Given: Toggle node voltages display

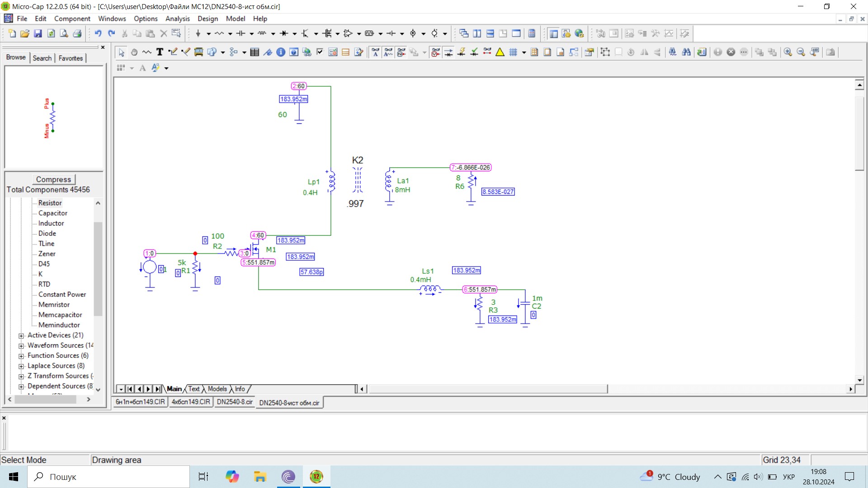Looking at the screenshot, I should click(435, 52).
